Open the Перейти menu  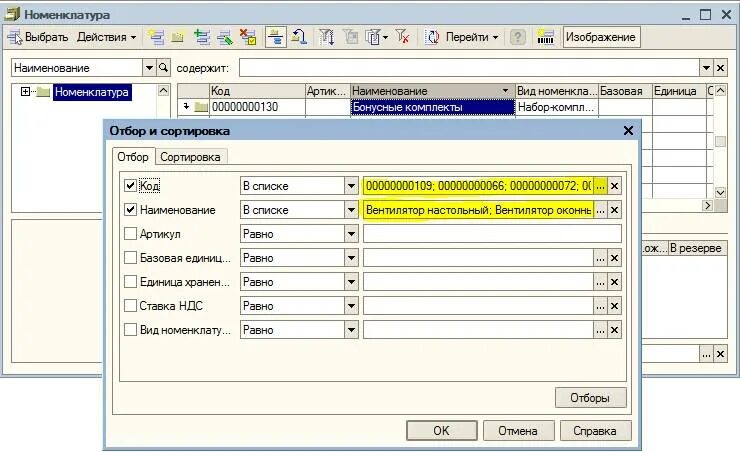[471, 37]
